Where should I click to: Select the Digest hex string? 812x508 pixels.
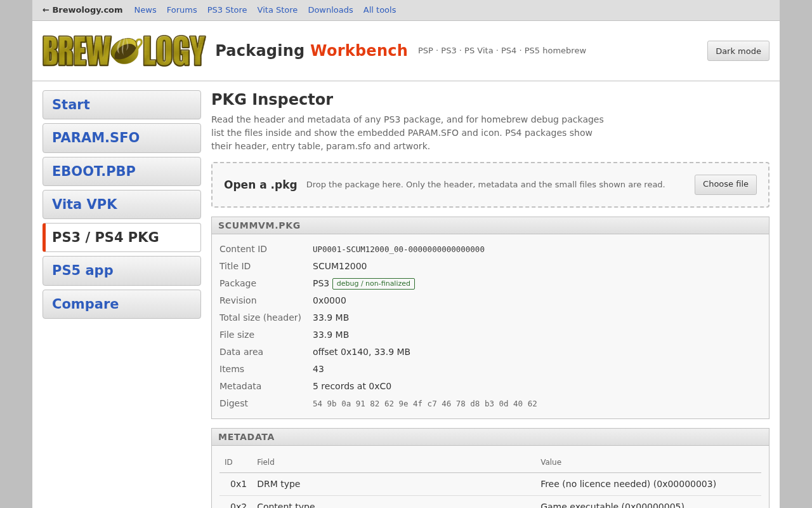coord(425,404)
